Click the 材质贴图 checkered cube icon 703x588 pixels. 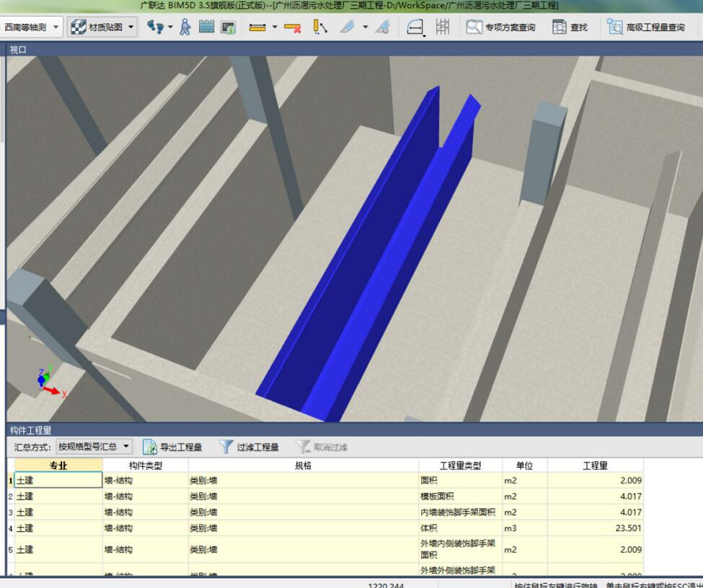point(79,27)
